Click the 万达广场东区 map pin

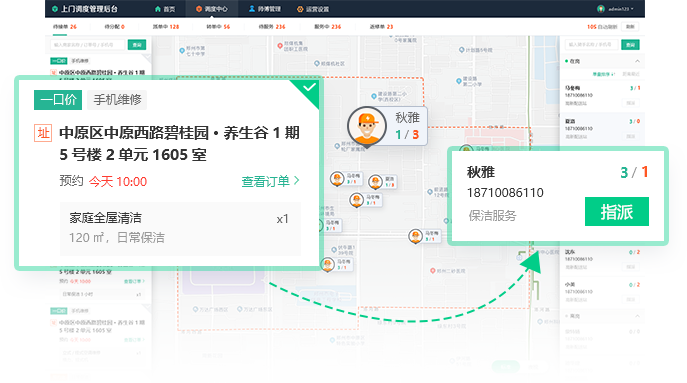240,309
